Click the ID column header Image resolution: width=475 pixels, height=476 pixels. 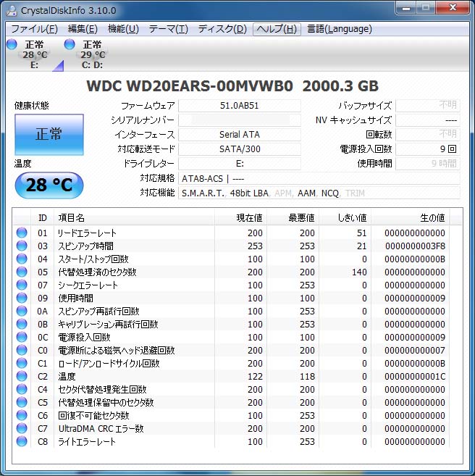[x=43, y=217]
